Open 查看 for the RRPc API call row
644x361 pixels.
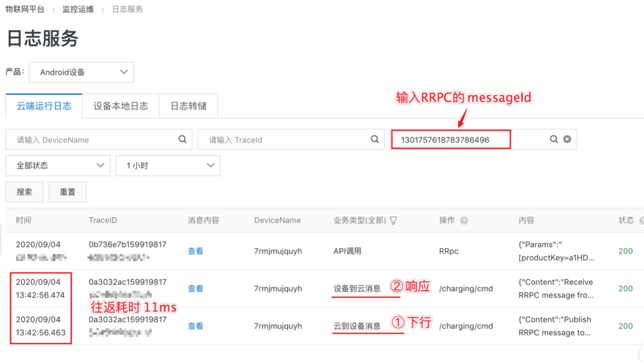(196, 251)
